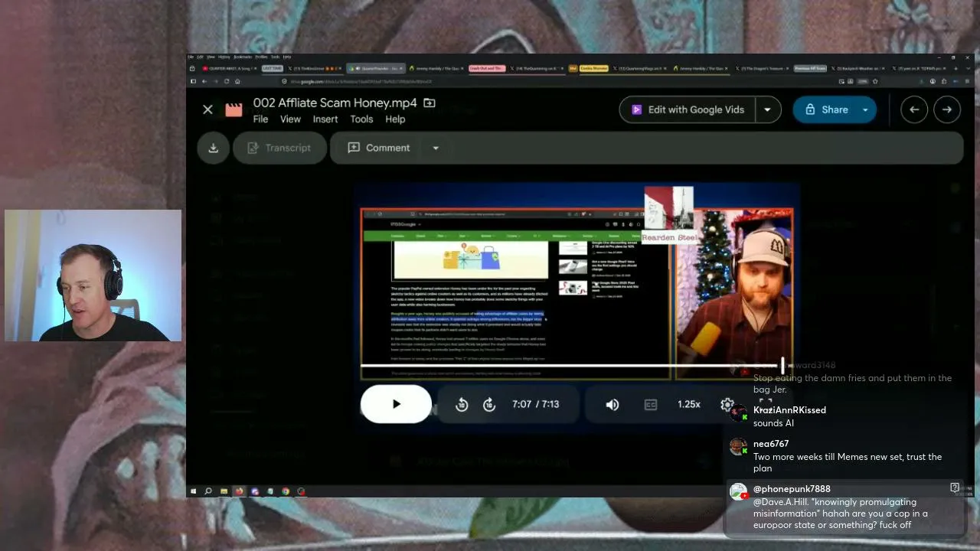980x551 pixels.
Task: Expand the Share options dropdown arrow
Action: click(x=866, y=109)
